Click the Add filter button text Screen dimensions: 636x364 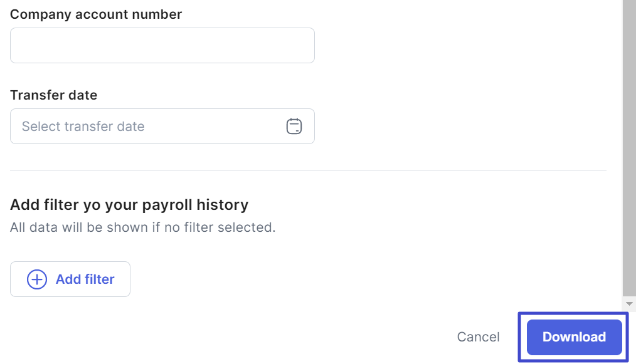point(85,279)
